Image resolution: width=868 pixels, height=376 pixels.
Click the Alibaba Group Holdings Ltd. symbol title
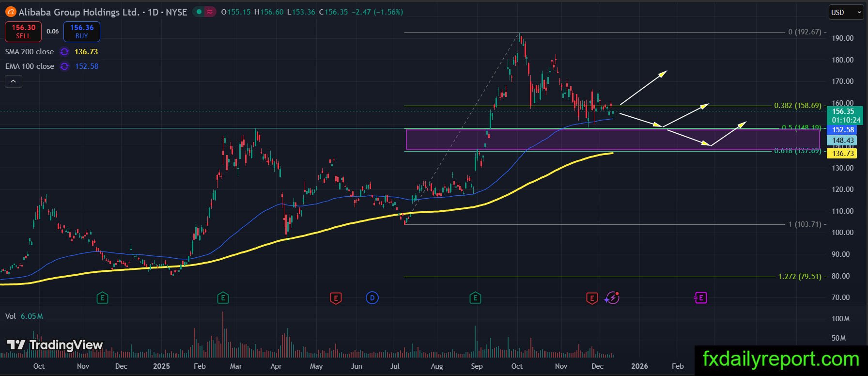[79, 12]
